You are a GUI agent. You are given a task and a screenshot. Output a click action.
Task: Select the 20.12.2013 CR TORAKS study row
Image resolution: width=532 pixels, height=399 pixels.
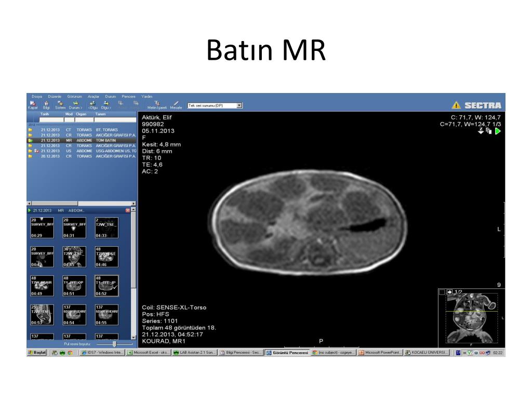82,156
